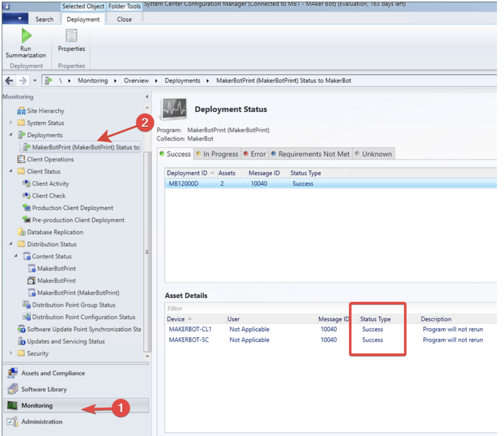Switch to the Error status tab

(x=255, y=154)
